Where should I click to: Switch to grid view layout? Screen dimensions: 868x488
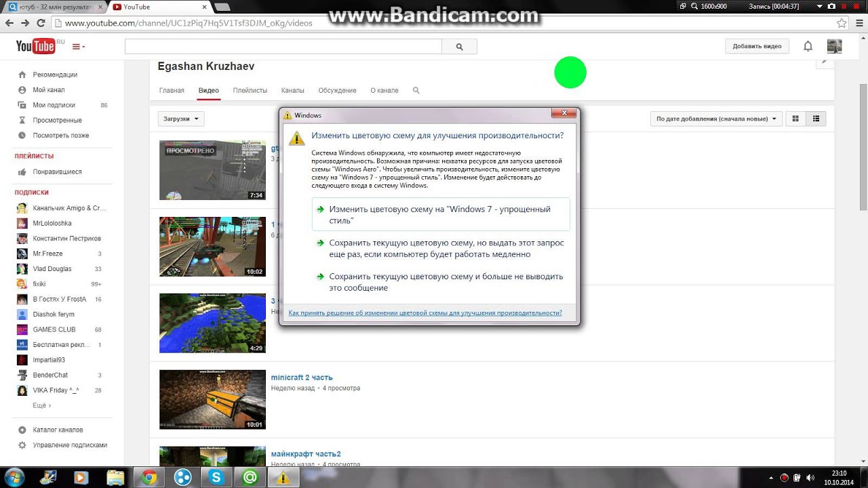[795, 119]
